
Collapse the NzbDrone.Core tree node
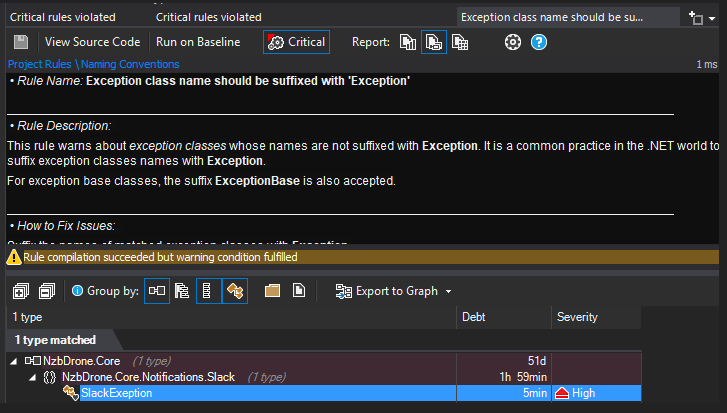13,361
